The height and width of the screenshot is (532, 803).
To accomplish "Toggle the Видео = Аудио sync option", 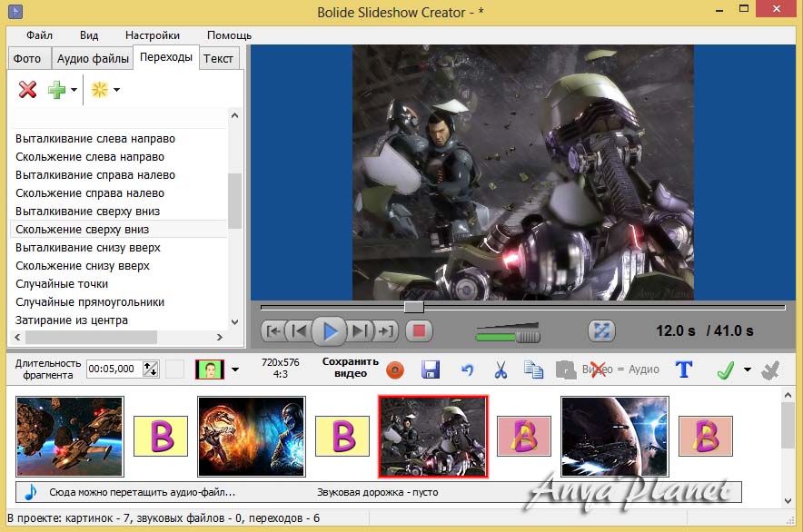I will (621, 369).
